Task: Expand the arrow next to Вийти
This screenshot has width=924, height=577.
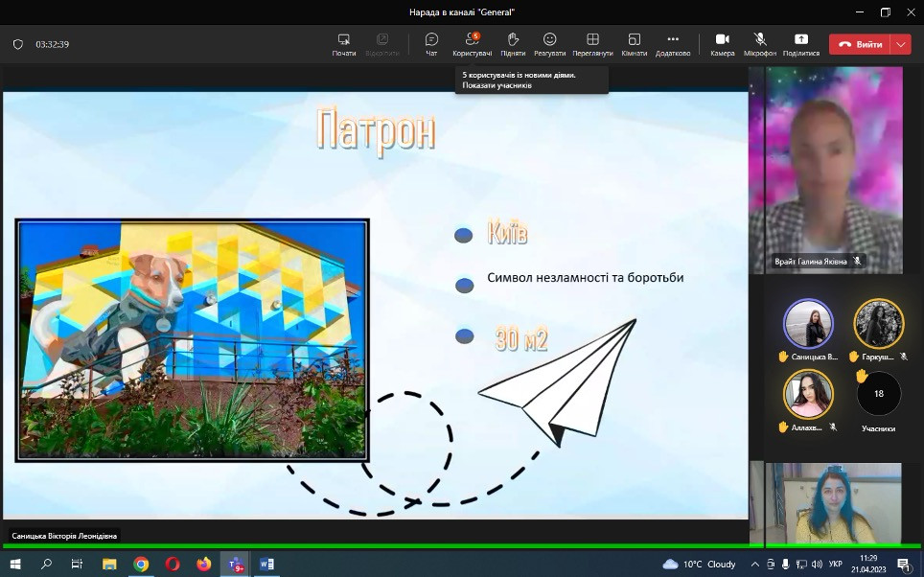Action: (x=900, y=44)
